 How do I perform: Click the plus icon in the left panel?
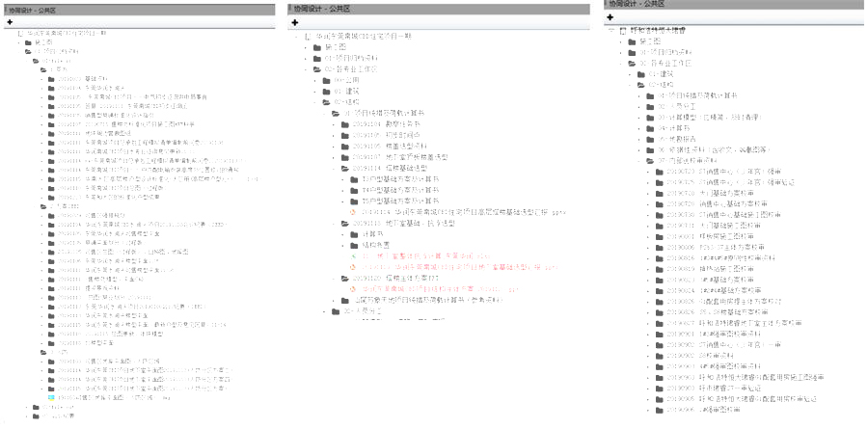[10, 20]
